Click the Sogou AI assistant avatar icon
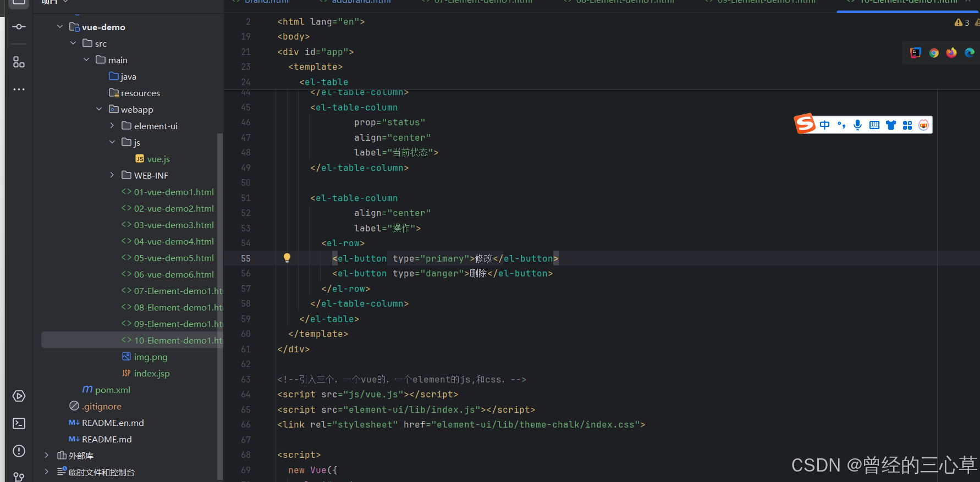The height and width of the screenshot is (482, 980). tap(924, 125)
